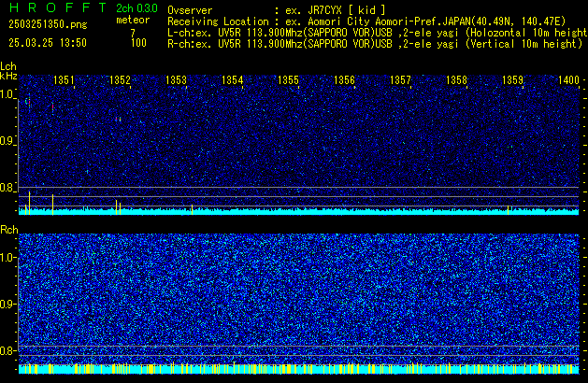Select the value 100 under meteor
Image resolution: width=588 pixels, height=383 pixels.
click(x=138, y=43)
